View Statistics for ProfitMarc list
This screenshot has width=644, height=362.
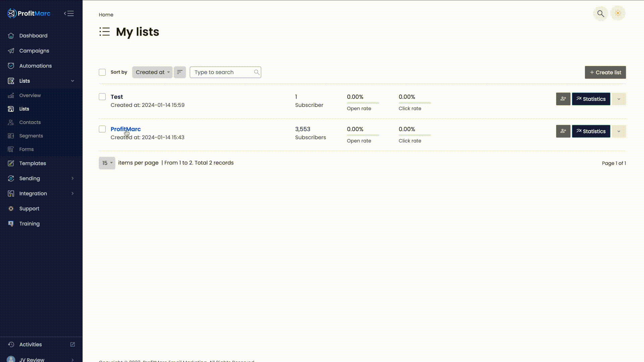pos(591,131)
